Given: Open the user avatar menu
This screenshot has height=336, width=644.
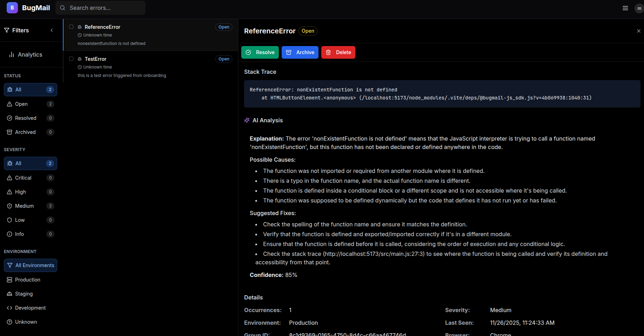Looking at the screenshot, I should click(x=639, y=8).
